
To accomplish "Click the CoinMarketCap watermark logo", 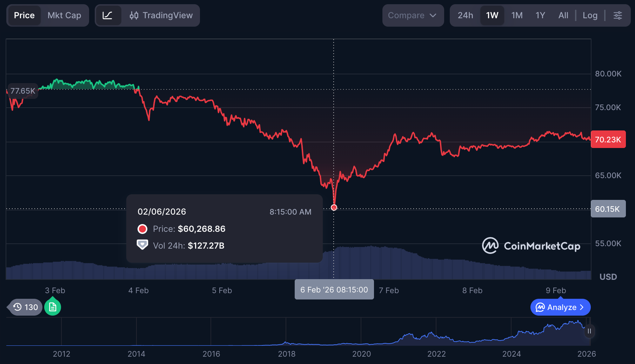I will 531,246.
